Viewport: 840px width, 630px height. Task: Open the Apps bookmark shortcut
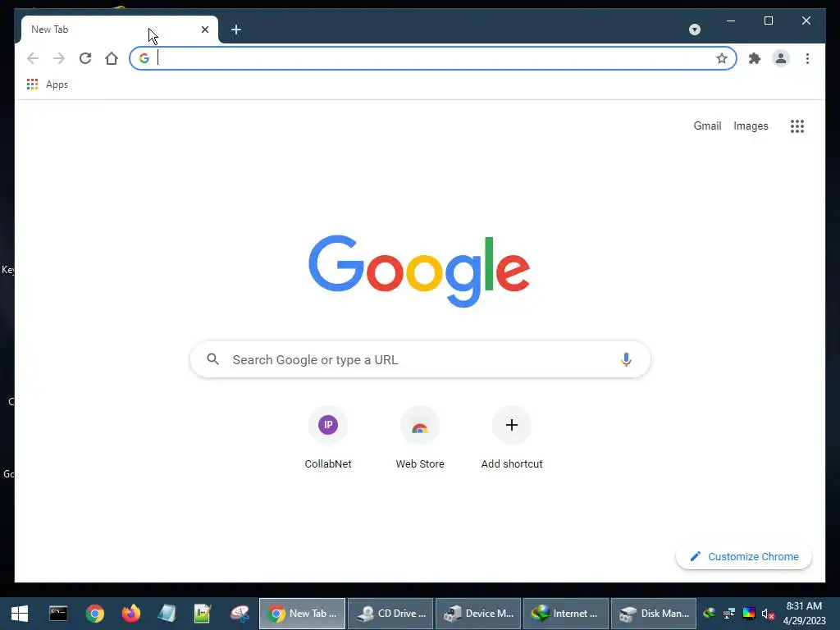[47, 84]
